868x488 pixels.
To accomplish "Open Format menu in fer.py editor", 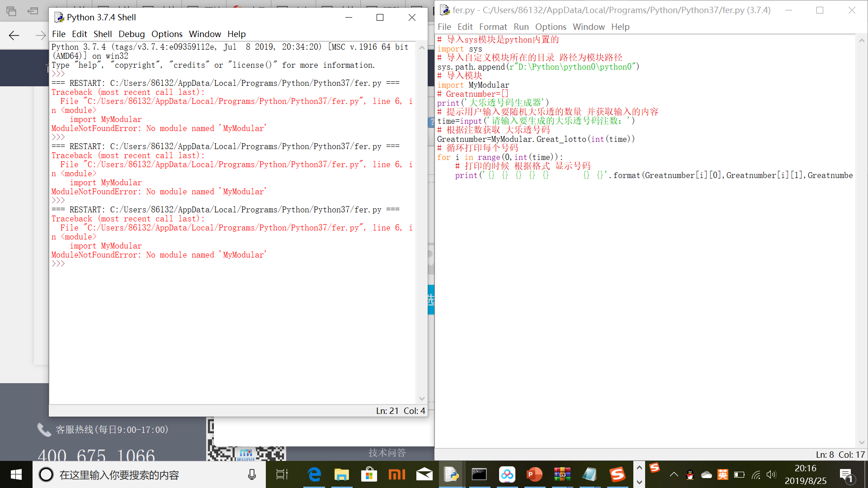I will 493,27.
